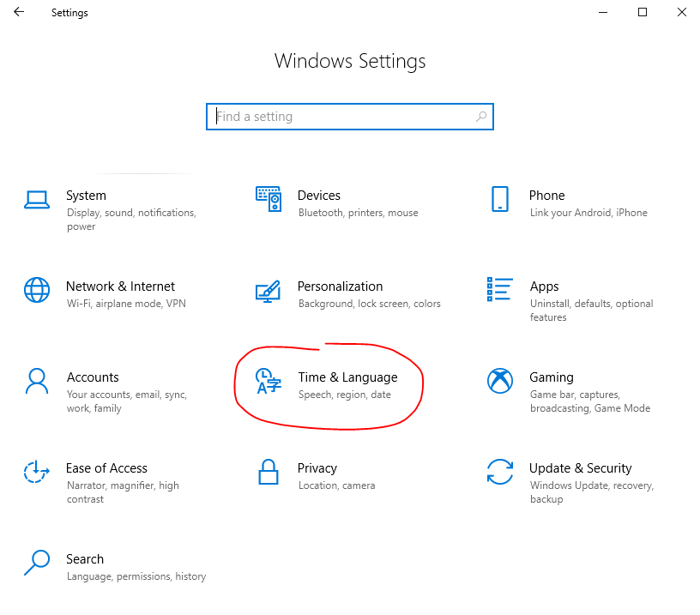Click the Personalization paintbrush icon
Viewport: 700px width, 615px height.
[268, 291]
